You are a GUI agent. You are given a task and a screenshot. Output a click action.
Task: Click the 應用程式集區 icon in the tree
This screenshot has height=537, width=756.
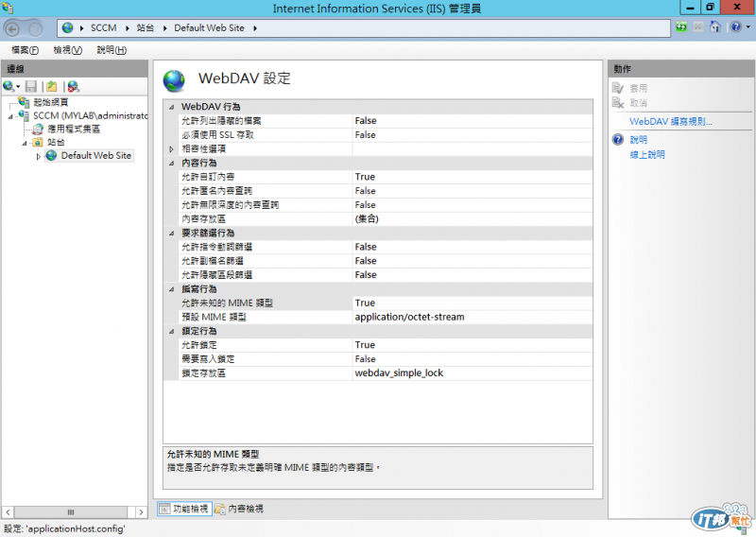38,129
